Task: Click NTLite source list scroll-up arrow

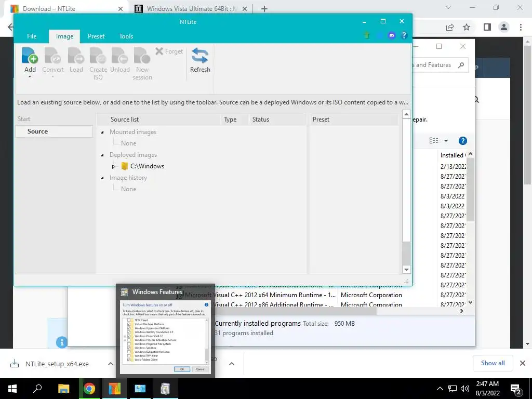Action: pyautogui.click(x=406, y=114)
